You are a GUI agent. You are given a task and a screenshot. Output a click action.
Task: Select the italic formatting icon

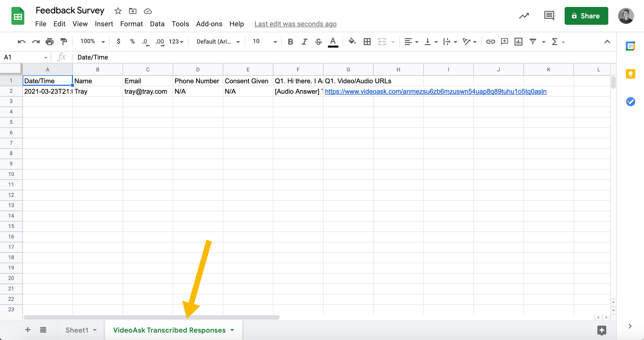tap(305, 42)
